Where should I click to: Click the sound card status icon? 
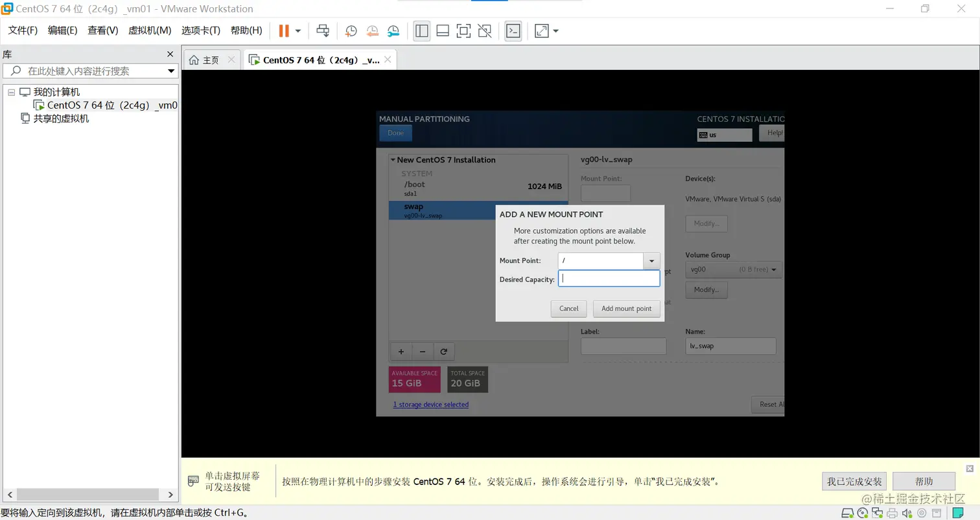coord(907,514)
